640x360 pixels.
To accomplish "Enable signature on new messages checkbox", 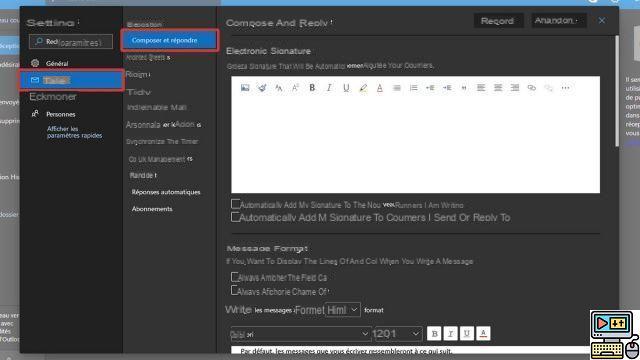I will (236, 203).
